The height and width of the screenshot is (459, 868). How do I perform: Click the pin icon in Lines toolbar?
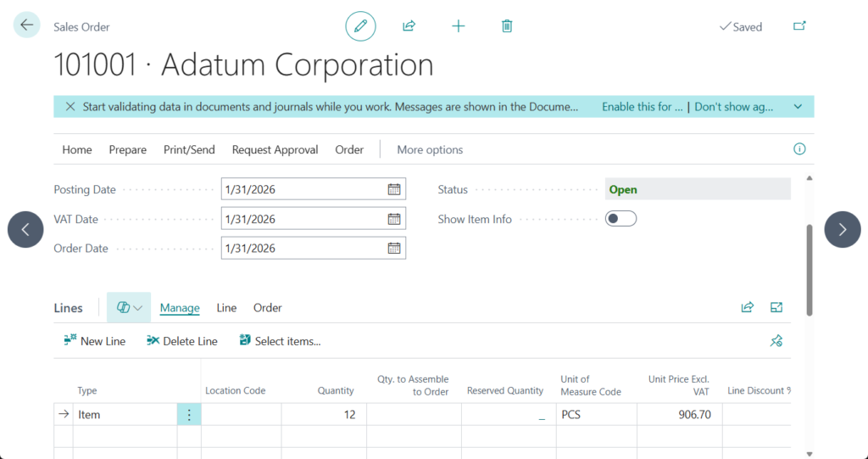(776, 341)
